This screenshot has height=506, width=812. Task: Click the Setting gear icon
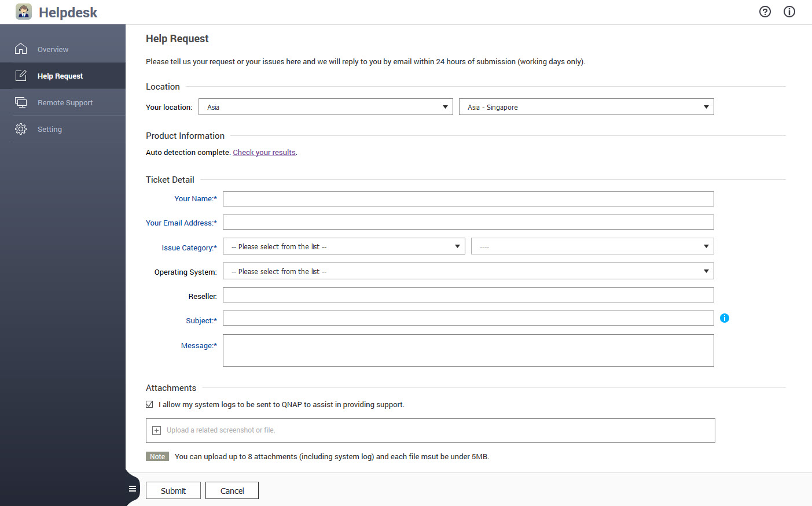[x=21, y=129]
